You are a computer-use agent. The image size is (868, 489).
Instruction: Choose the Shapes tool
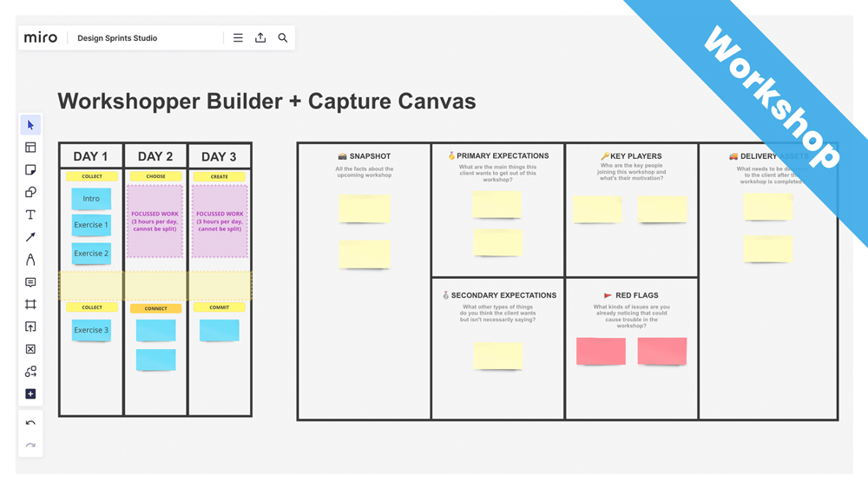click(x=30, y=192)
